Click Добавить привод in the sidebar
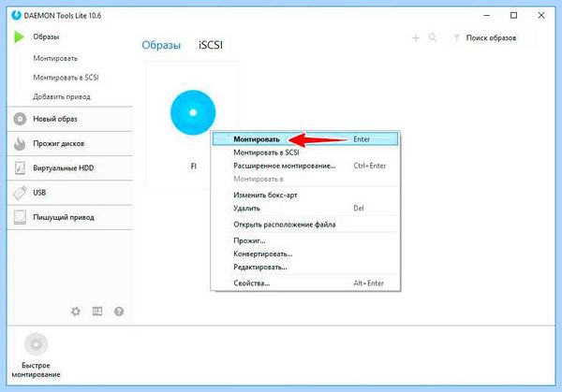Viewport: 562px width, 392px height. coord(62,96)
